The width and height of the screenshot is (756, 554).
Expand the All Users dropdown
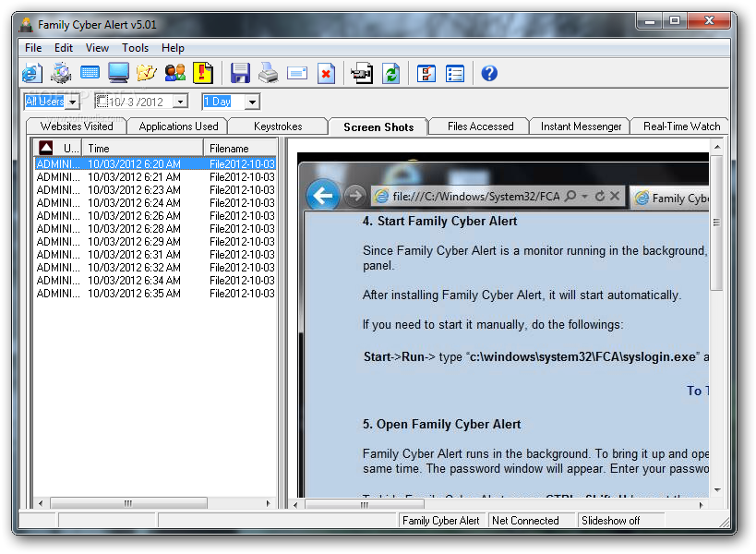pyautogui.click(x=73, y=102)
